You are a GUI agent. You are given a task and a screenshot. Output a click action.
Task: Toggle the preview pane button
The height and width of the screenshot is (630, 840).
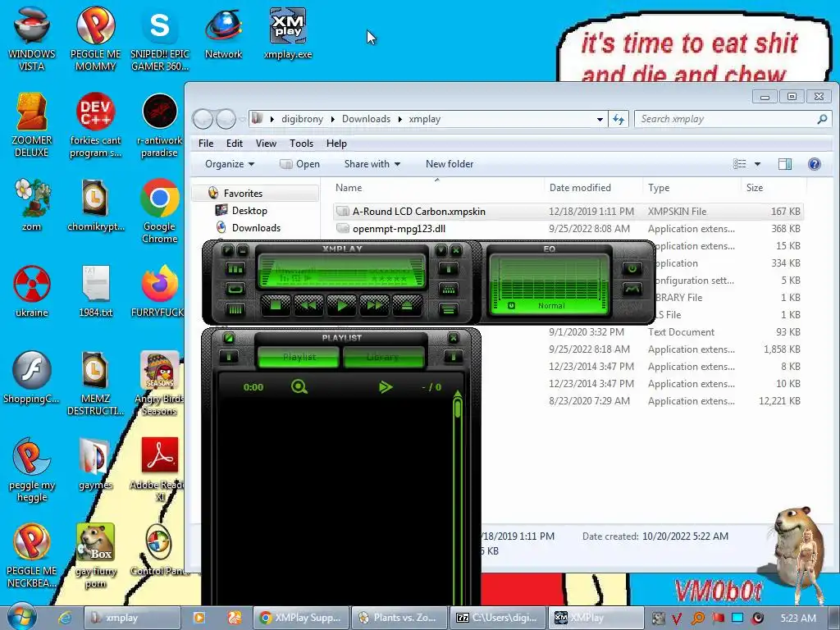(x=785, y=164)
